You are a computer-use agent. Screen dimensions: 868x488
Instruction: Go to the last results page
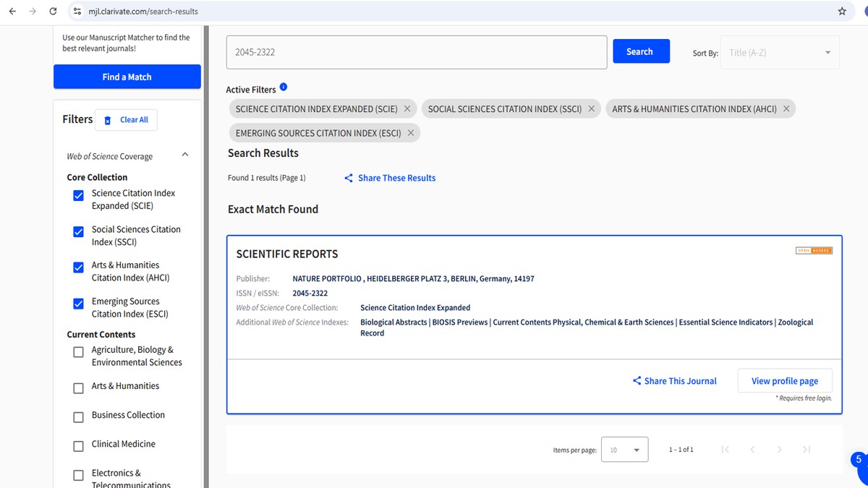807,450
